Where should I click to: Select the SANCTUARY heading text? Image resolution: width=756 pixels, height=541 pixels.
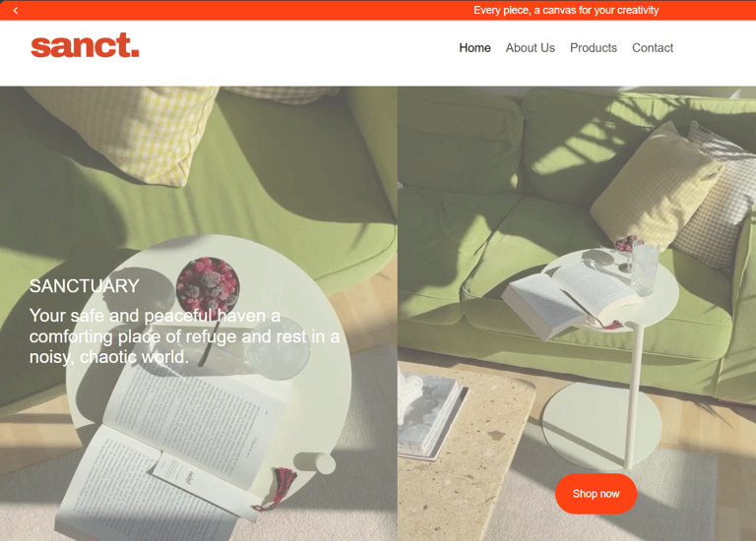pos(85,286)
